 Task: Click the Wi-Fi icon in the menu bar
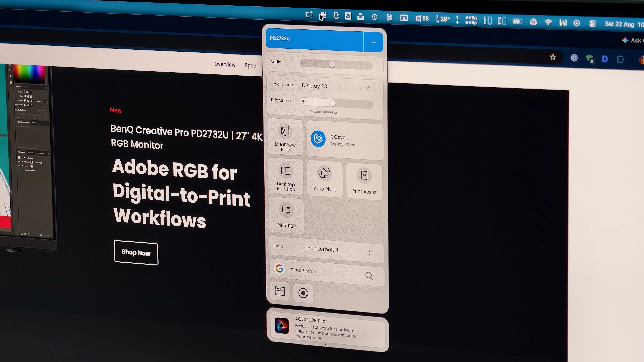[548, 23]
